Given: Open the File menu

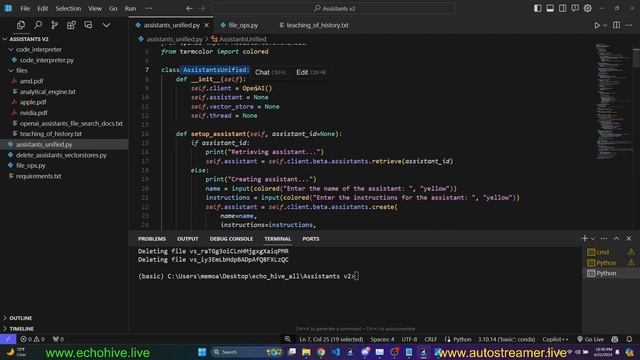Looking at the screenshot, I should point(25,8).
